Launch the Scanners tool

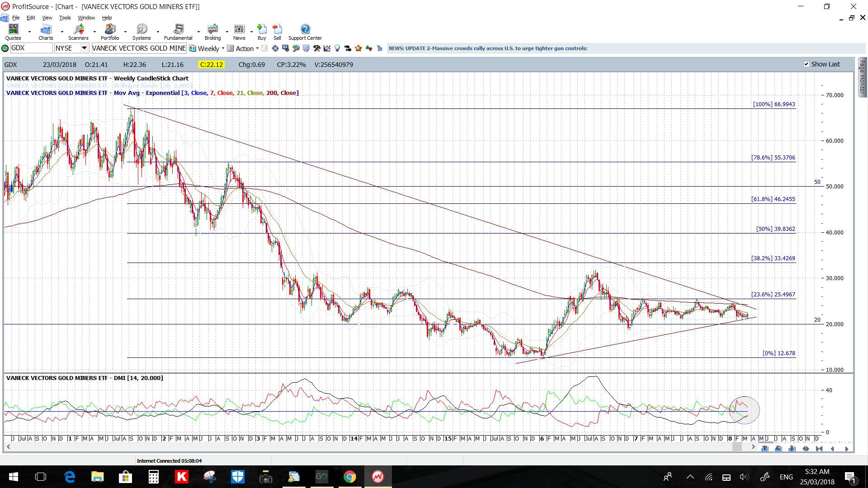pyautogui.click(x=78, y=32)
